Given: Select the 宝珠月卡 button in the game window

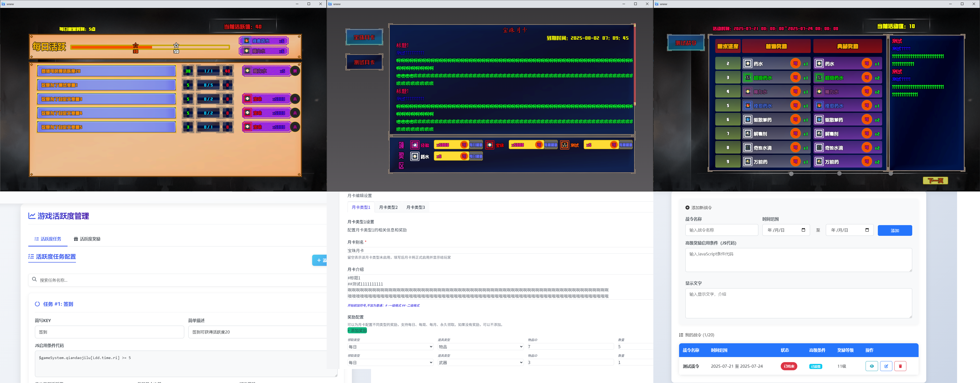Looking at the screenshot, I should click(x=364, y=37).
